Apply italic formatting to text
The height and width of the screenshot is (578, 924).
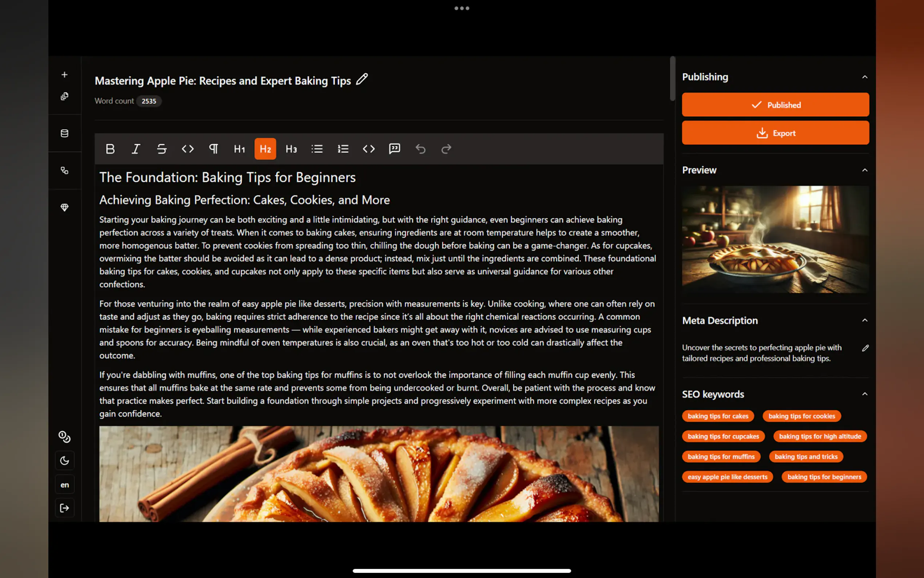tap(136, 149)
